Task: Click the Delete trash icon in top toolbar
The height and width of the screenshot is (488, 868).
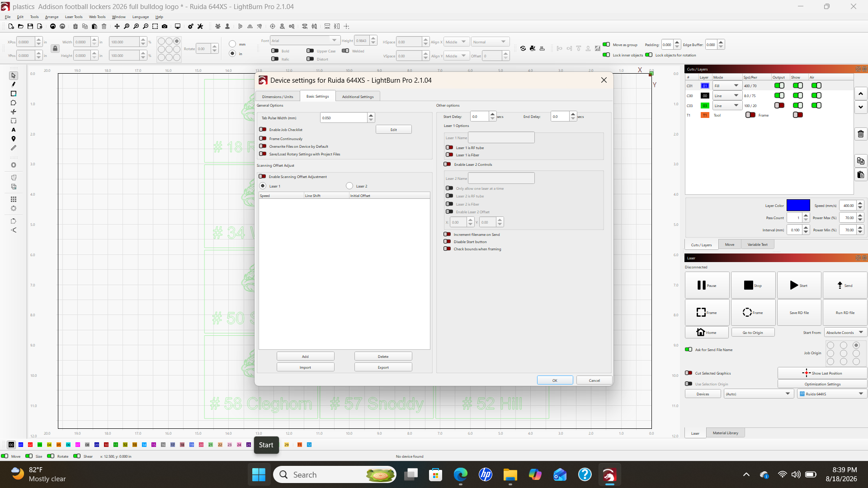Action: [104, 26]
